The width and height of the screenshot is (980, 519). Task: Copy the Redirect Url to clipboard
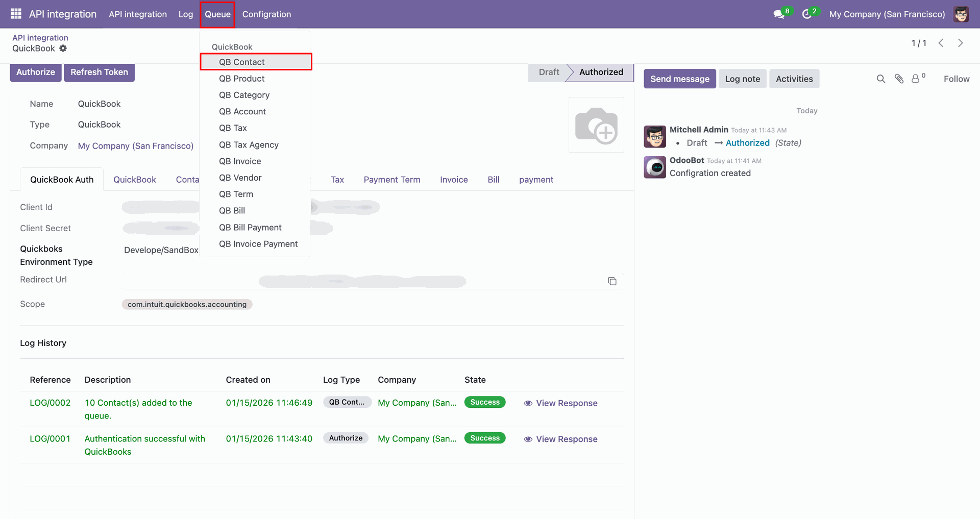(x=612, y=281)
